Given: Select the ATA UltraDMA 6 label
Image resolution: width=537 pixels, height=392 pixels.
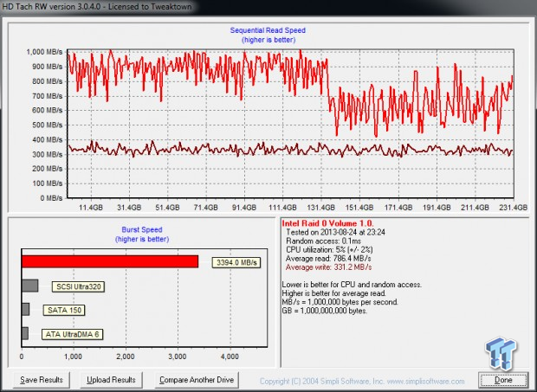Looking at the screenshot, I should (x=72, y=334).
